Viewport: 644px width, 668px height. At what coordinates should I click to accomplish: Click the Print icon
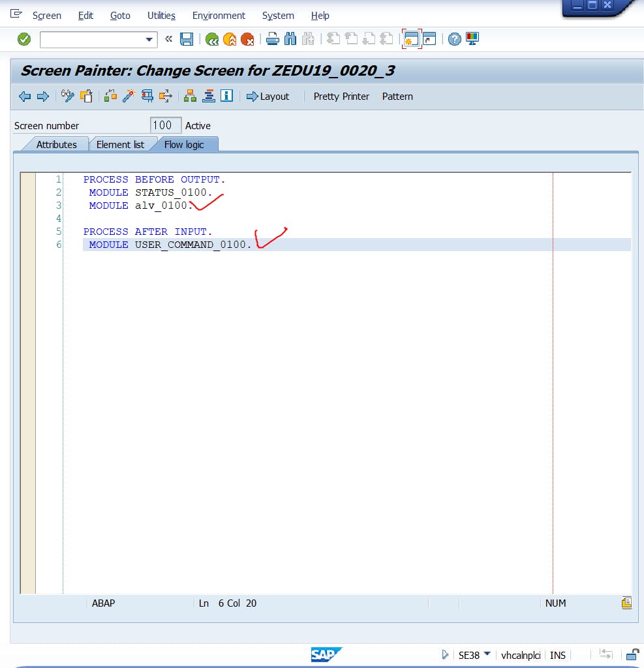[x=272, y=39]
